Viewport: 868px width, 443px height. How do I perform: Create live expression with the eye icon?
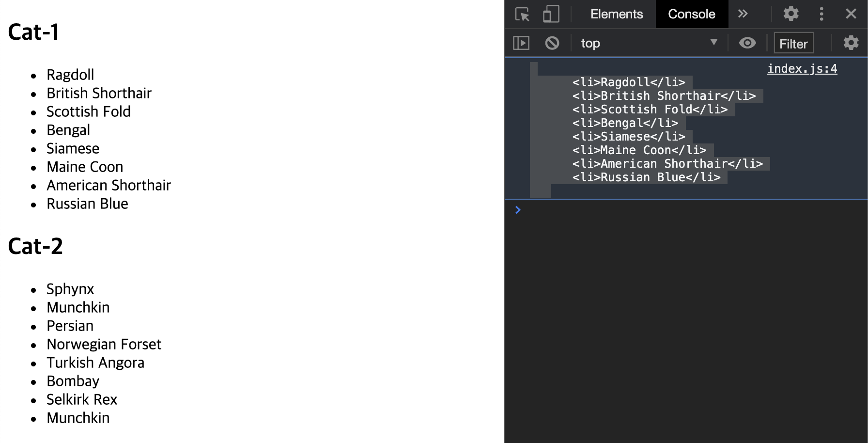[747, 43]
